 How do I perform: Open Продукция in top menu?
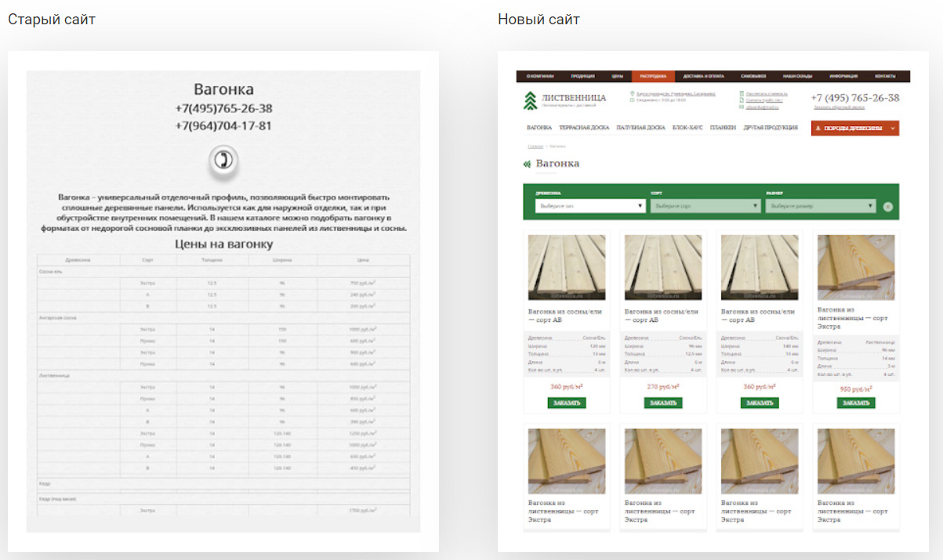(x=582, y=76)
